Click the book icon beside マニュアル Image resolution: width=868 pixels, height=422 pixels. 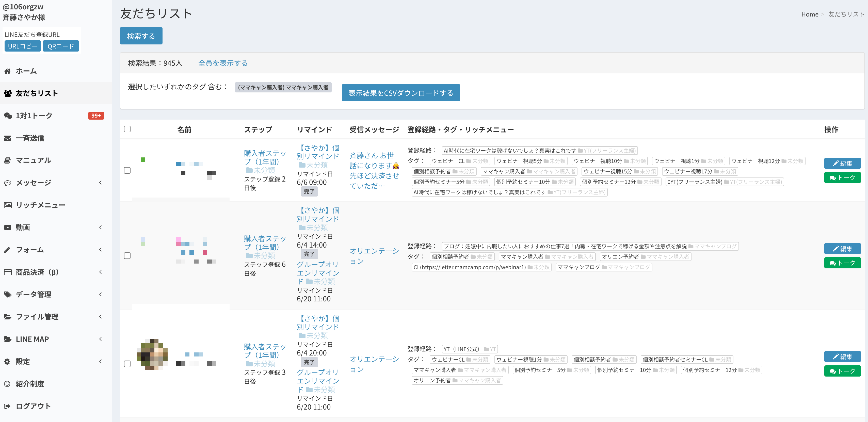point(7,160)
